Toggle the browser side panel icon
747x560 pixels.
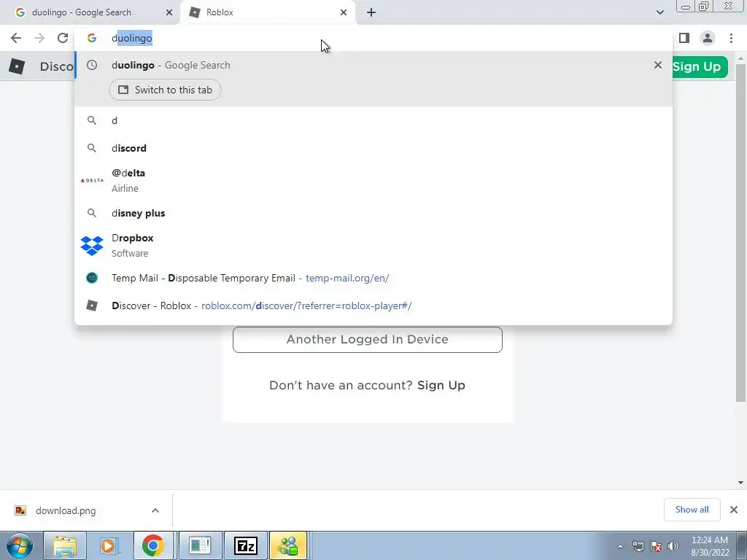click(x=684, y=38)
